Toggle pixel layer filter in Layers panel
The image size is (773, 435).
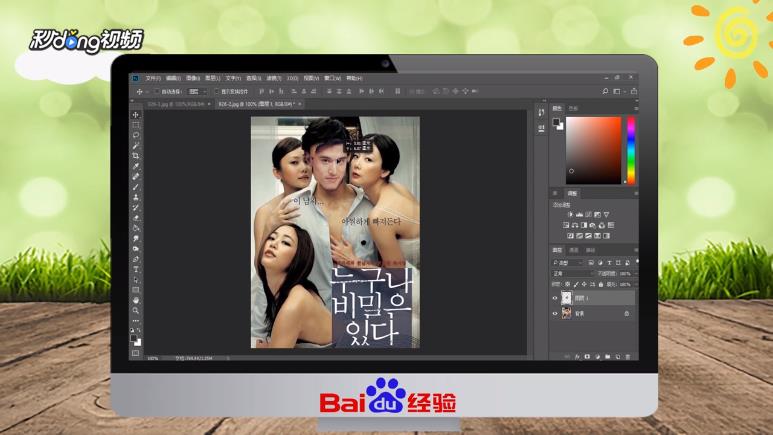[x=591, y=263]
